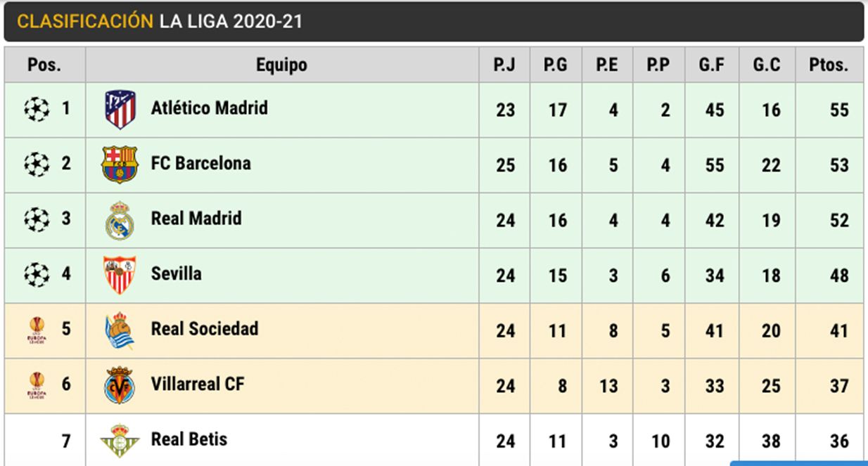The height and width of the screenshot is (466, 868).
Task: Click the G.F column header
Action: pos(712,65)
